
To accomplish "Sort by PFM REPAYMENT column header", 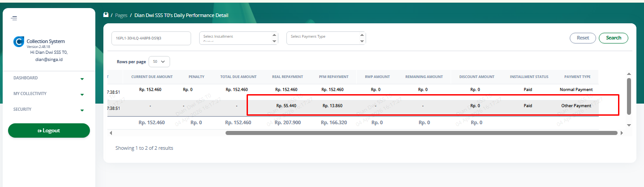I will tap(334, 77).
